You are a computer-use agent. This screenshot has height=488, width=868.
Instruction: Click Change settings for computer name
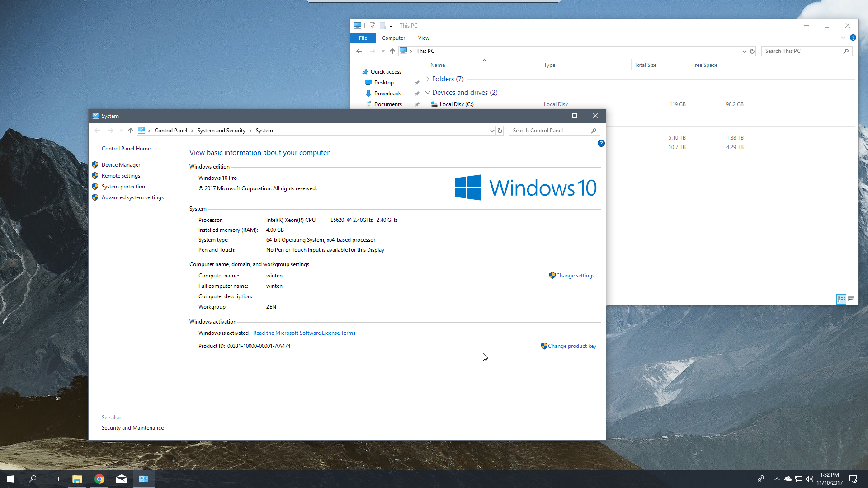click(575, 276)
